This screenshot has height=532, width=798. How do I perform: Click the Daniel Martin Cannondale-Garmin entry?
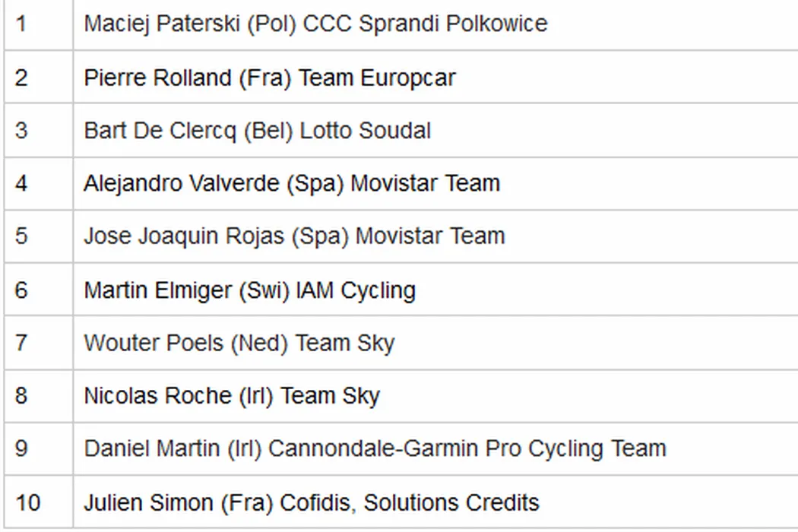375,448
